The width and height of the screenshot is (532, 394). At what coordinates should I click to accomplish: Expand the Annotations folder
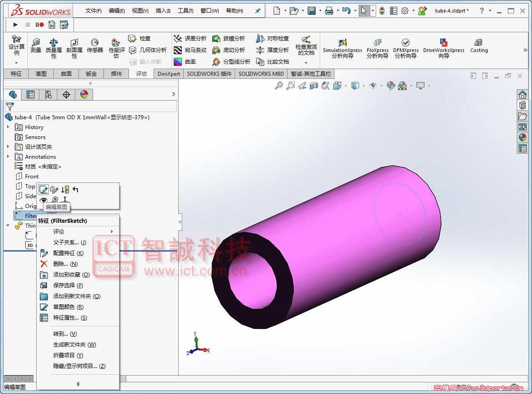(x=8, y=156)
